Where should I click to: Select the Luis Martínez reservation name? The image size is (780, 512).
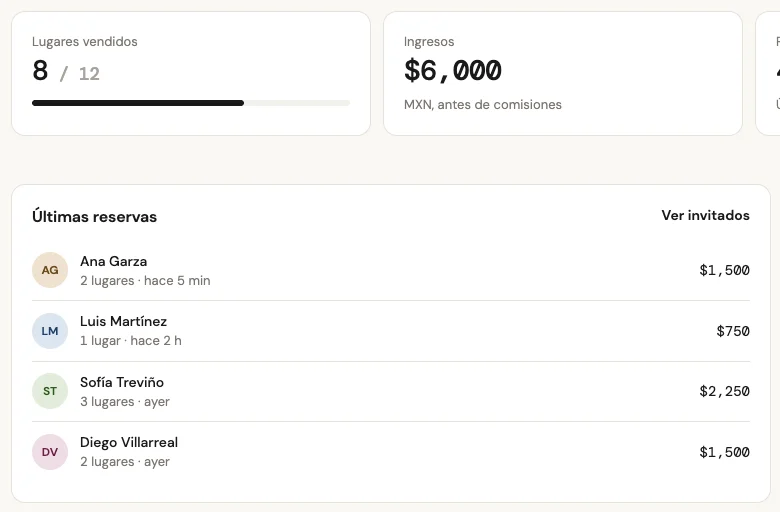tap(123, 321)
